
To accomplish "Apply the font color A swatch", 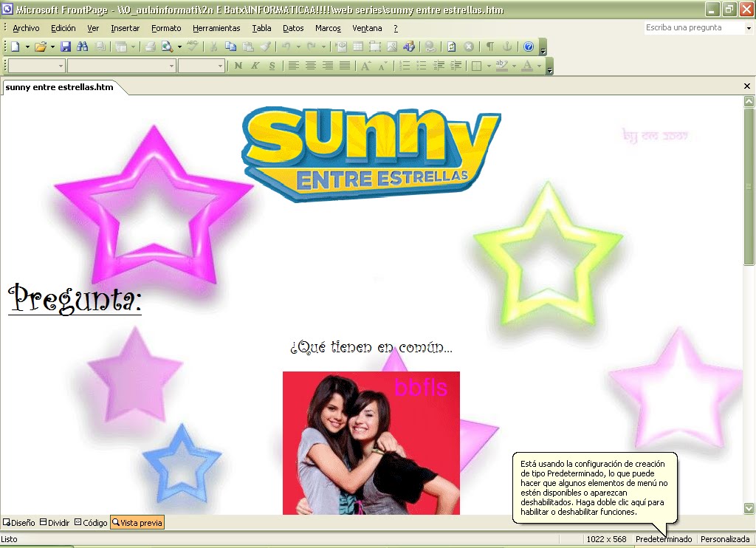I will [x=527, y=66].
